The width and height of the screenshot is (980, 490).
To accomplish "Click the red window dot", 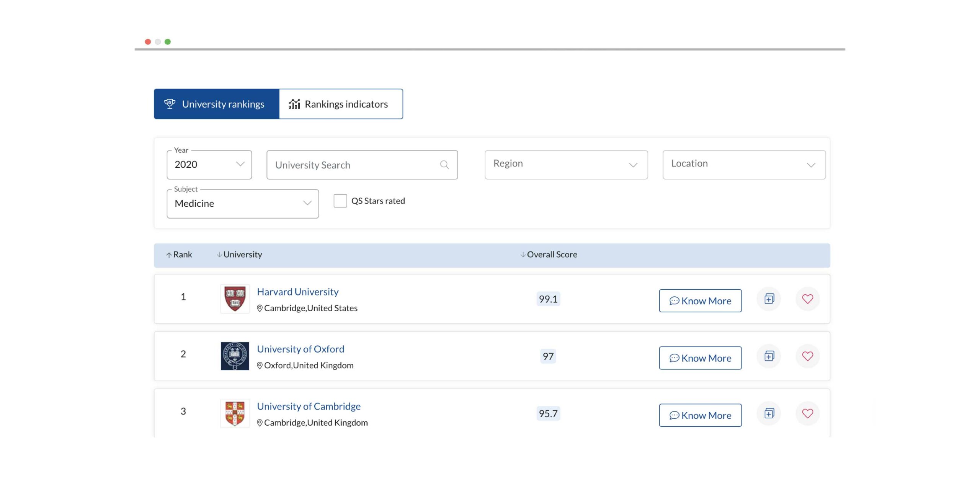I will (x=148, y=42).
